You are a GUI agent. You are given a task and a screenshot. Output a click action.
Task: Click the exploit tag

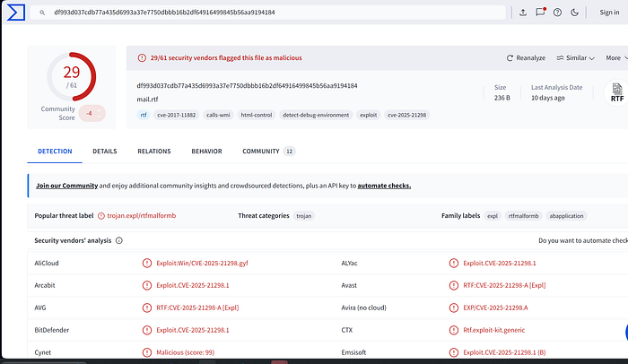[x=368, y=115]
